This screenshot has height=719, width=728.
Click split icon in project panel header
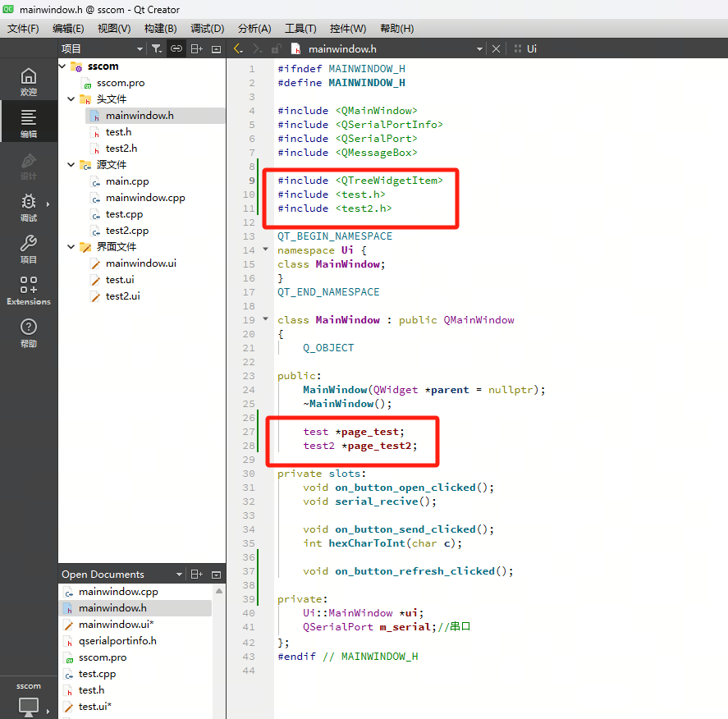[x=197, y=48]
